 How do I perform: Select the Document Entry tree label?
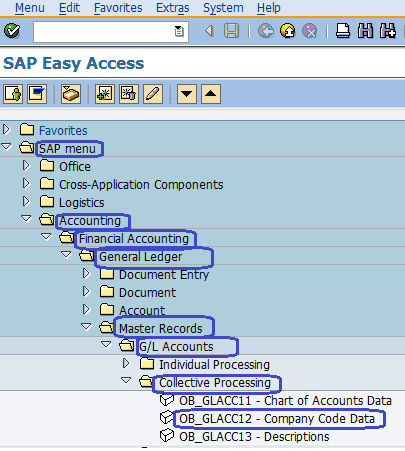click(164, 275)
